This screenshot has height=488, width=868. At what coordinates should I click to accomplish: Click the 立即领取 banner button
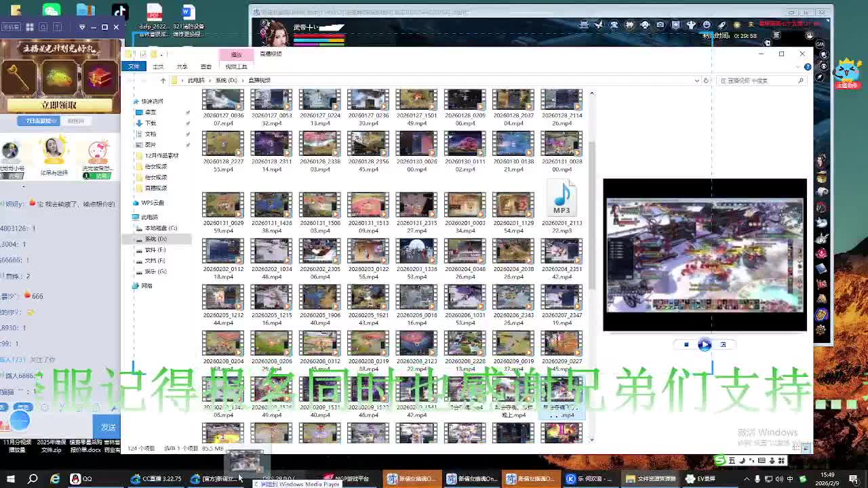[59, 105]
